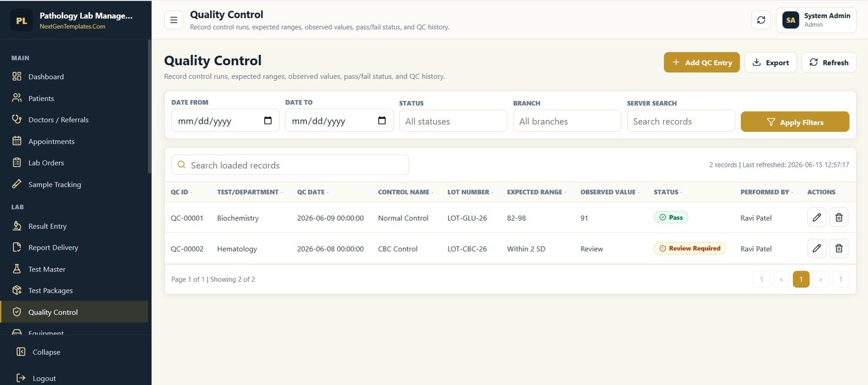Go to next page arrow

(x=821, y=279)
